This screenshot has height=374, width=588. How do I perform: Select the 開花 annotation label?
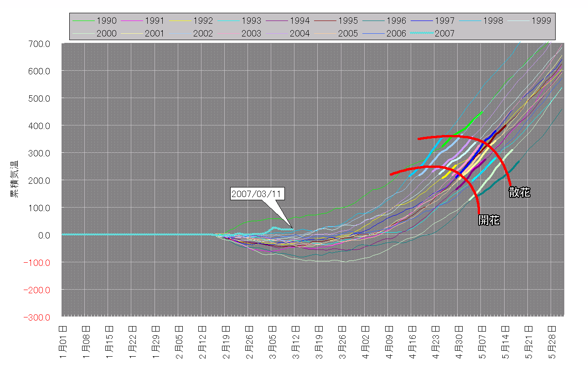489,220
